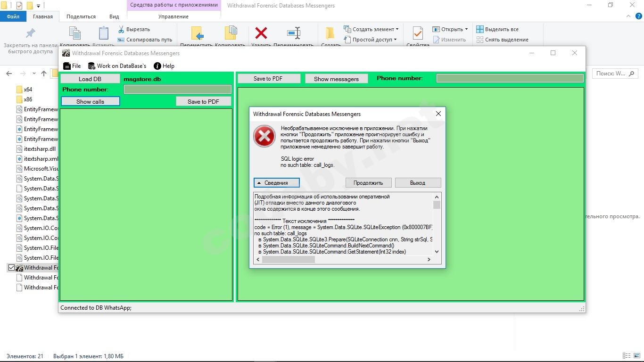Click the Свойства checkmark icon in ribbon
The image size is (644, 362).
418,33
